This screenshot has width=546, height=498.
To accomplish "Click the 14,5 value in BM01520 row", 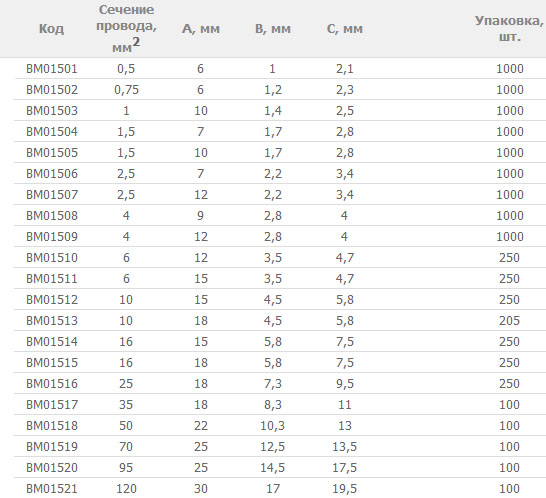I will tap(273, 468).
